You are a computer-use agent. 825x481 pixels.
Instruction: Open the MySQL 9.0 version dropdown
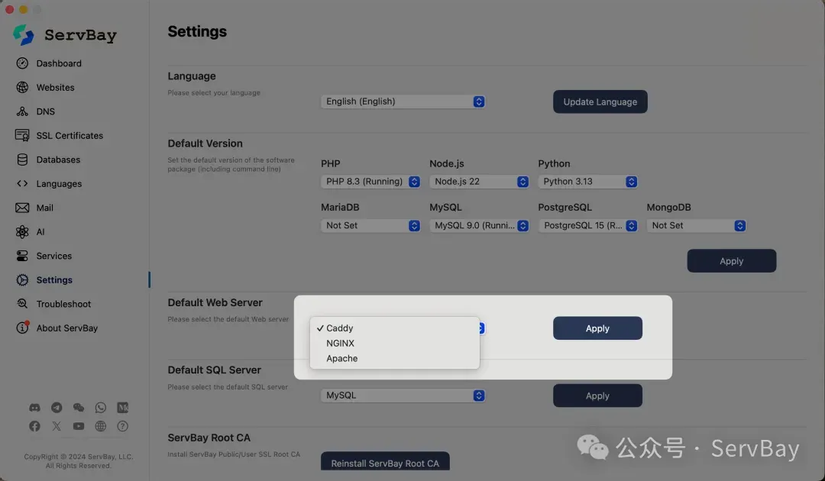coord(479,225)
